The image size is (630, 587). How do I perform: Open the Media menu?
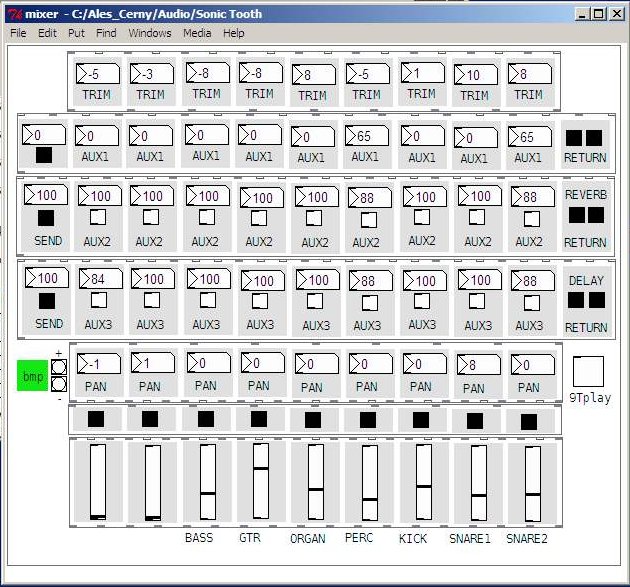point(197,33)
